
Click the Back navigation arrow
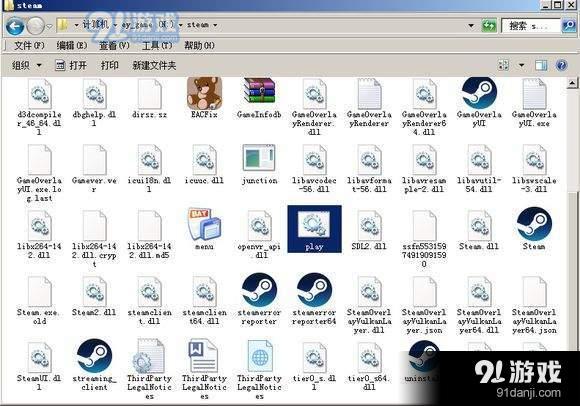[x=15, y=26]
